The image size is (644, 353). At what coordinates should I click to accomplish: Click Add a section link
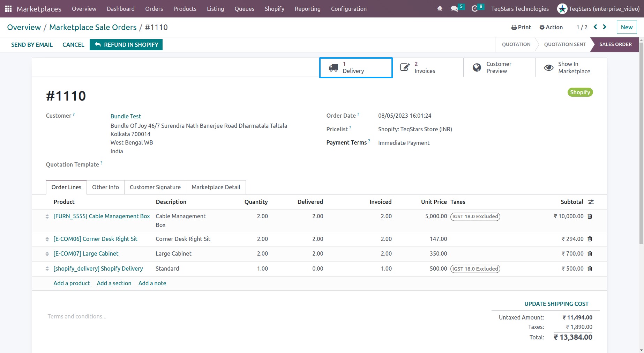(114, 283)
